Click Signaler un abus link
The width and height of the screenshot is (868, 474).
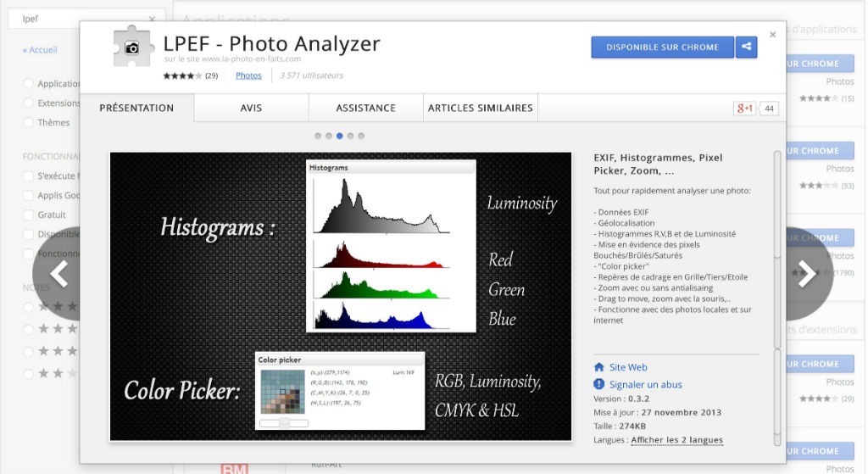pos(645,384)
